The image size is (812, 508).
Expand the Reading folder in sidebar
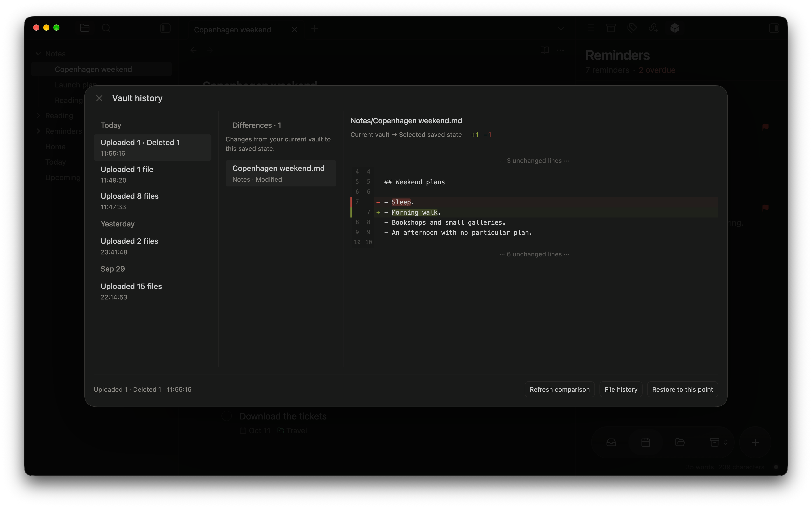(x=38, y=116)
